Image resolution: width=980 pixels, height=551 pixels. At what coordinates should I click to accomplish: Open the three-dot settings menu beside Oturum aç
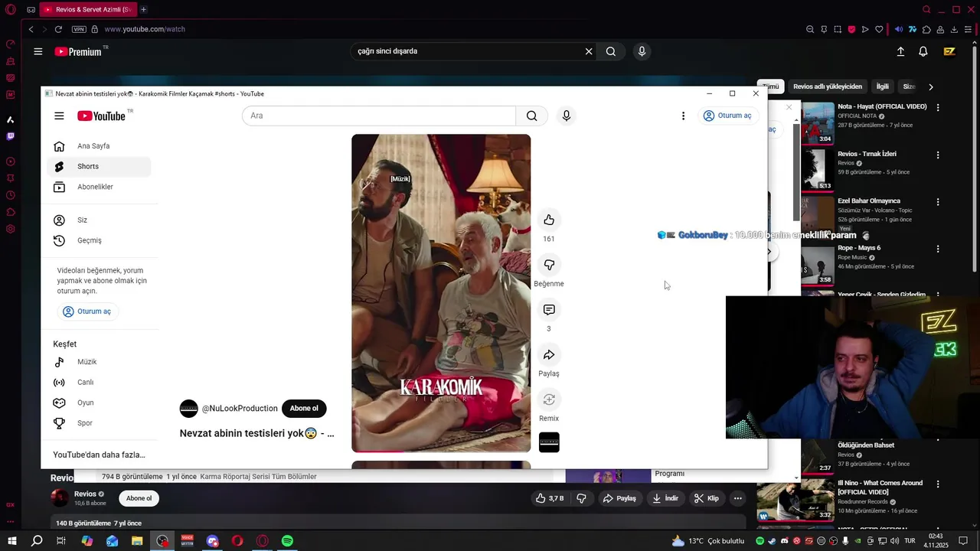tap(683, 116)
